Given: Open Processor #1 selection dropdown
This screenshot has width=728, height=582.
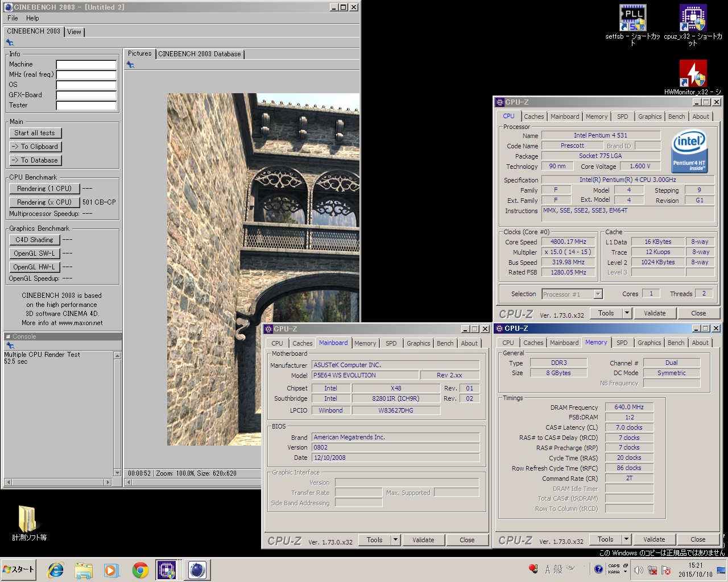Looking at the screenshot, I should pyautogui.click(x=598, y=294).
